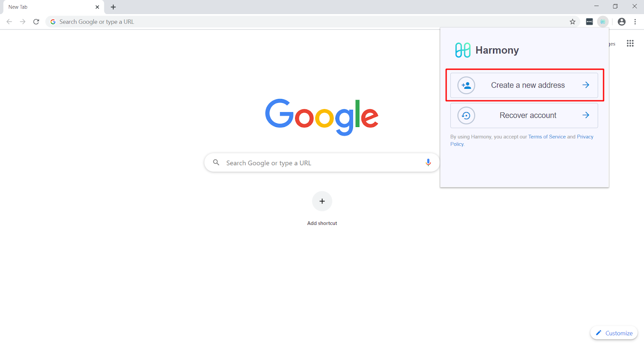Start voice search with microphone icon
The width and height of the screenshot is (644, 345).
pyautogui.click(x=428, y=162)
